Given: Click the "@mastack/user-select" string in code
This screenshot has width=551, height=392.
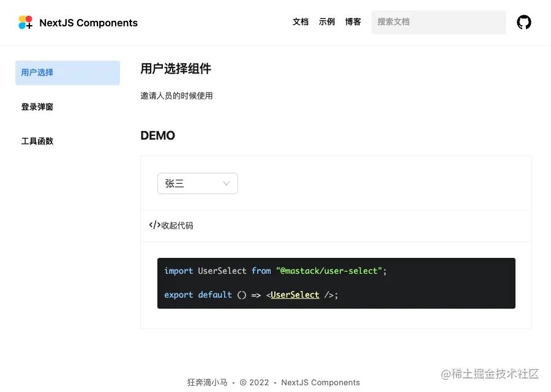Looking at the screenshot, I should pos(329,271).
